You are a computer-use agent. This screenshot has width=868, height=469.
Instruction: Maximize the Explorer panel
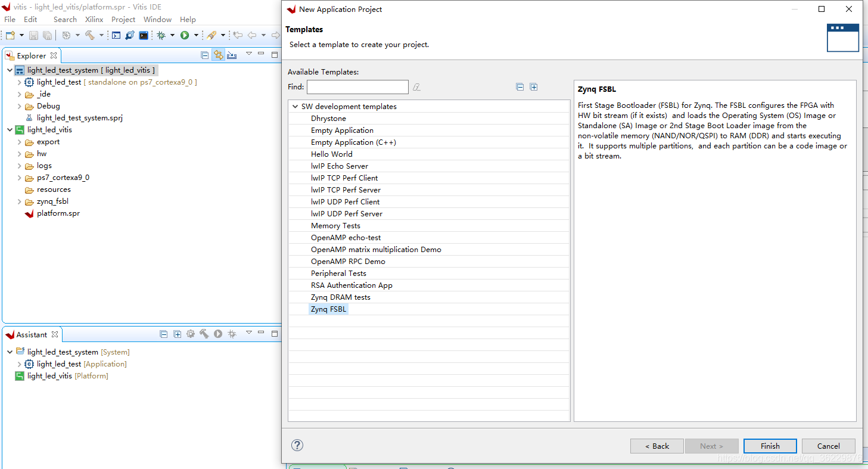click(275, 55)
